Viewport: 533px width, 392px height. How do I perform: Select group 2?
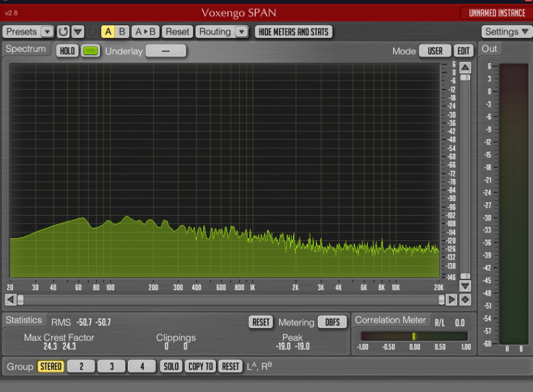(81, 367)
